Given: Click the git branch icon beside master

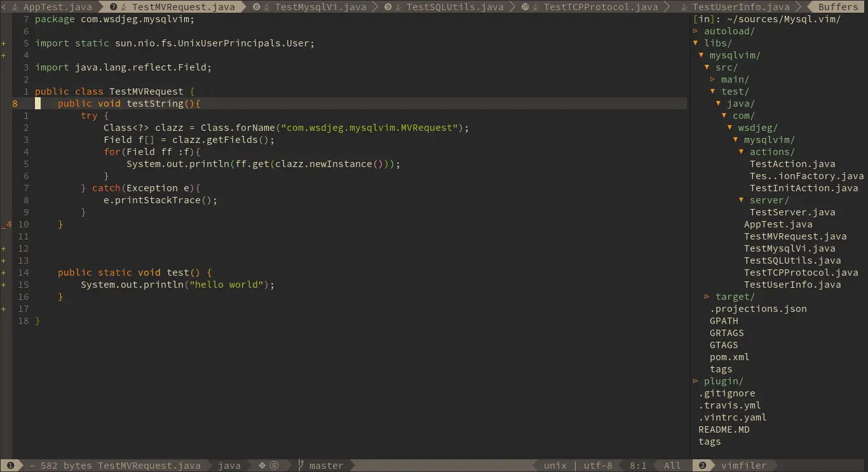Looking at the screenshot, I should tap(301, 466).
